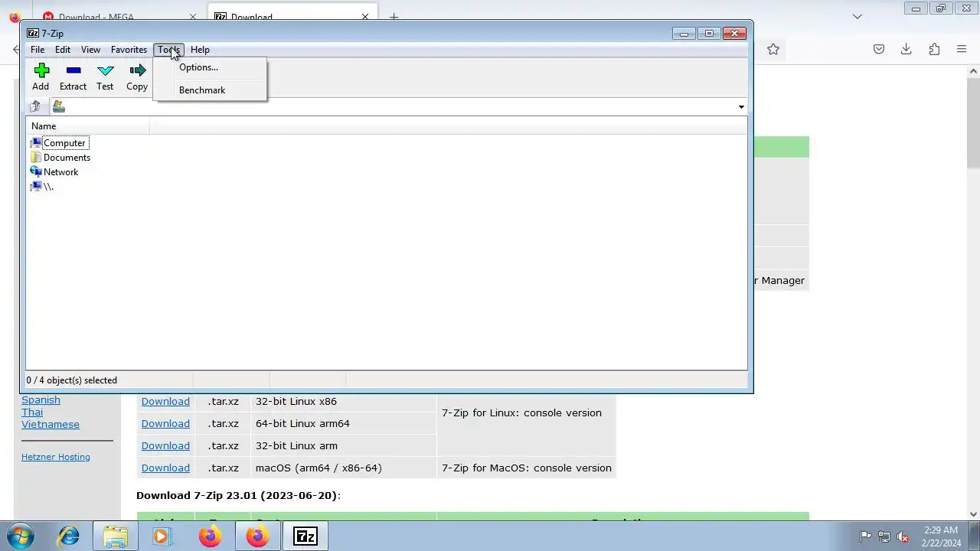Screen dimensions: 980x551
Task: Open the Firefox Extensions icon
Action: [934, 49]
